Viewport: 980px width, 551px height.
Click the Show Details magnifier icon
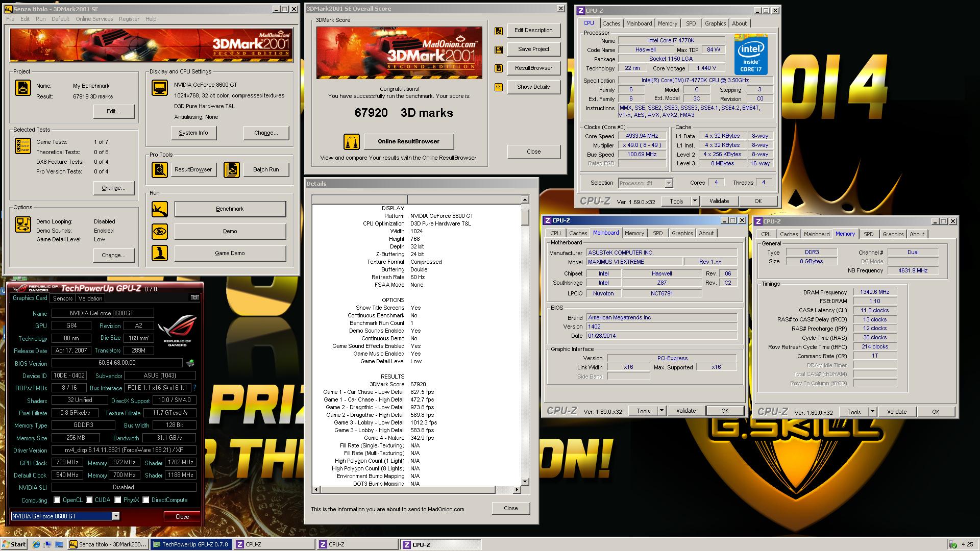499,87
